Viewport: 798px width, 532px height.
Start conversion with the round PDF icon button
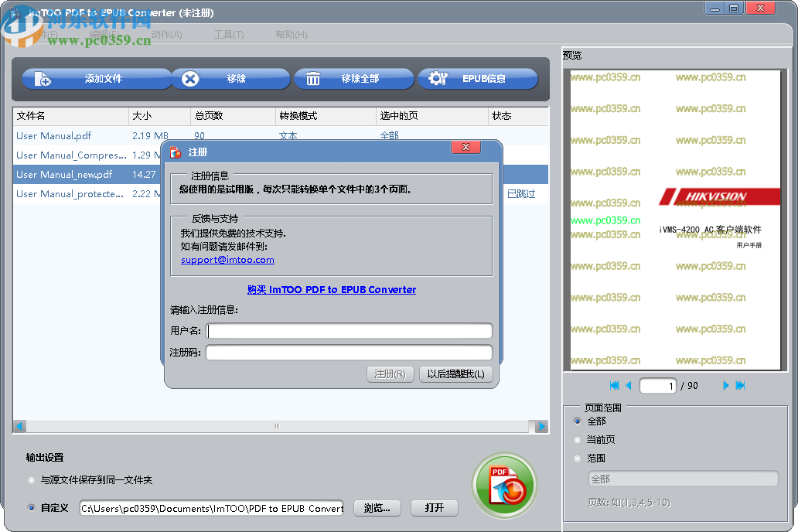click(504, 484)
